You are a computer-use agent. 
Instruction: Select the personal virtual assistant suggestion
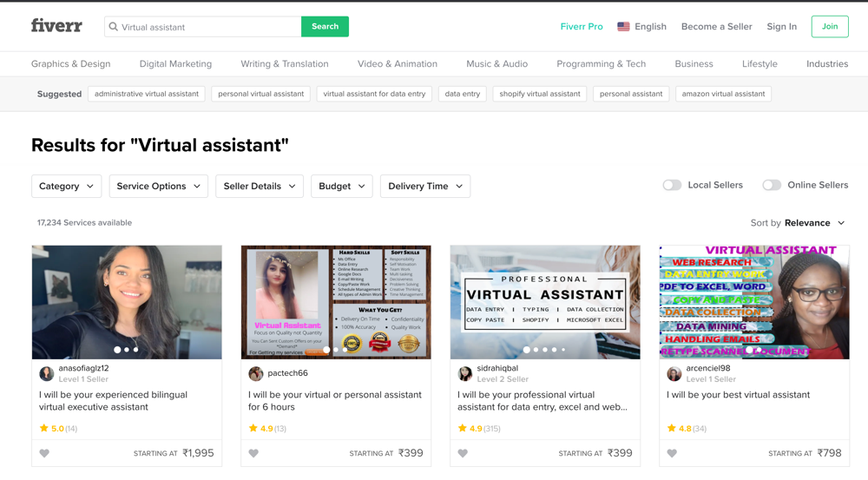pos(260,94)
